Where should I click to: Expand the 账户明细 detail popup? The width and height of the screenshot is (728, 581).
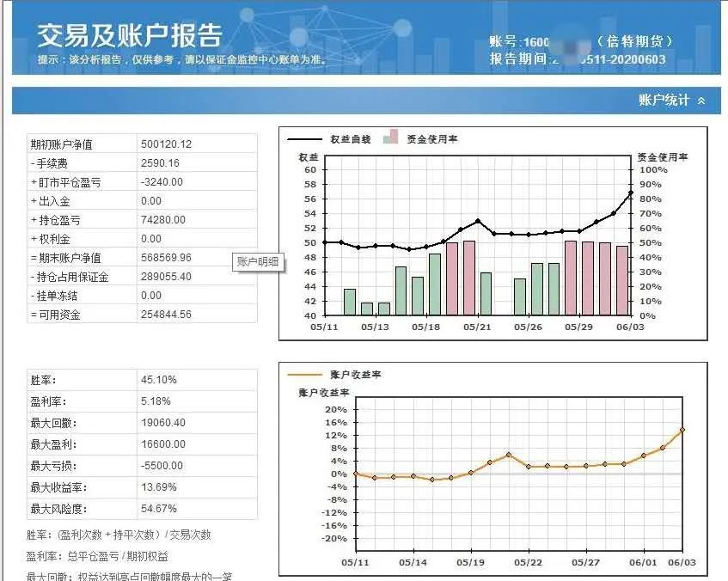(257, 260)
